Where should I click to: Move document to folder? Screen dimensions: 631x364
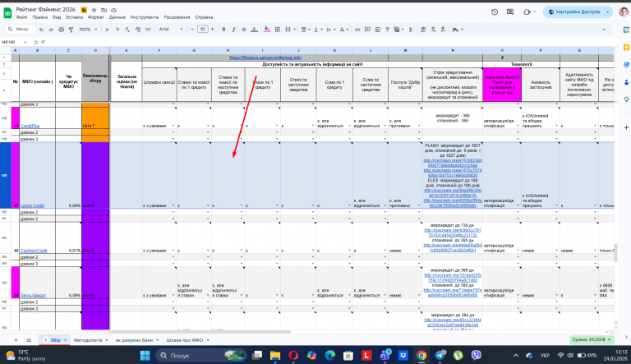pos(104,10)
